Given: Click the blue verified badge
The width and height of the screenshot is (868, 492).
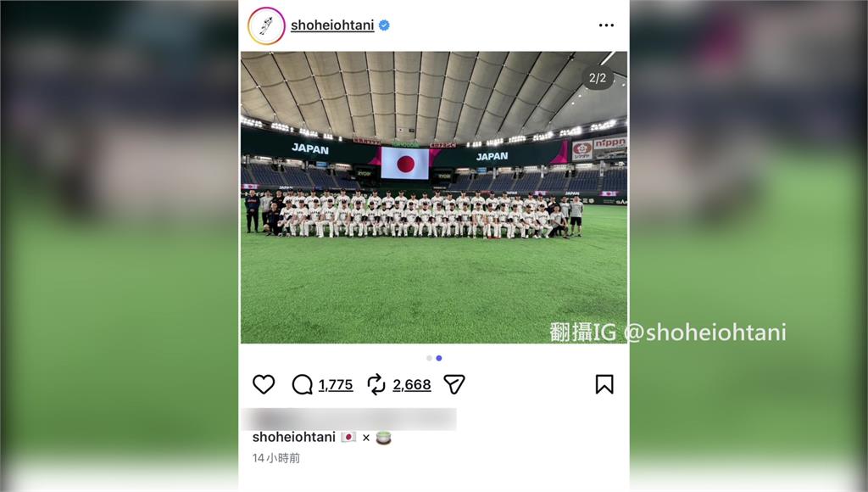Looking at the screenshot, I should (x=384, y=25).
